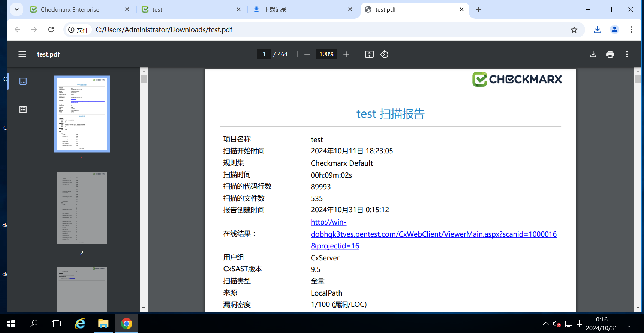Click the 535 scanned files value
This screenshot has width=644, height=333.
(x=317, y=198)
